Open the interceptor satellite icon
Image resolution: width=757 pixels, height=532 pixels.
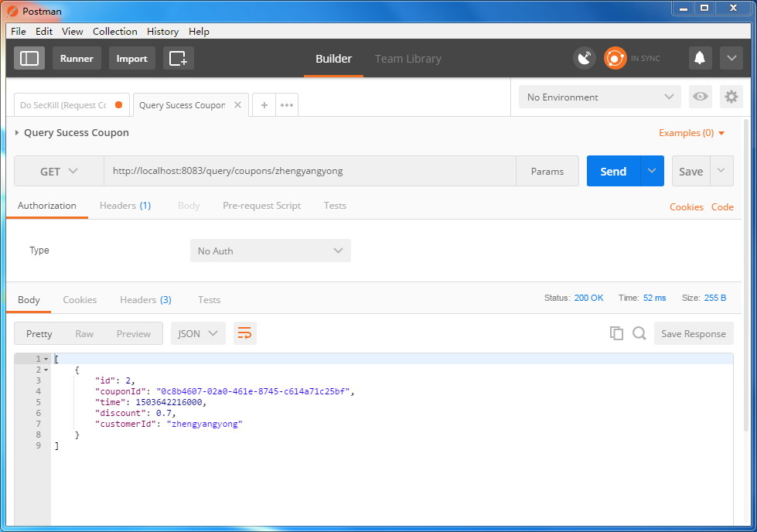(x=585, y=58)
